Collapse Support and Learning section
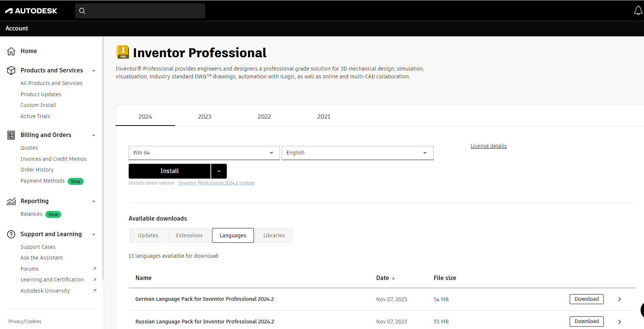This screenshot has width=644, height=329. coord(94,234)
